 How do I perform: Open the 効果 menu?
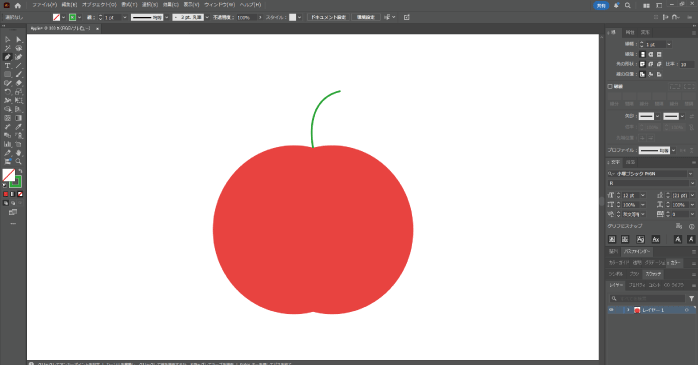(x=170, y=5)
